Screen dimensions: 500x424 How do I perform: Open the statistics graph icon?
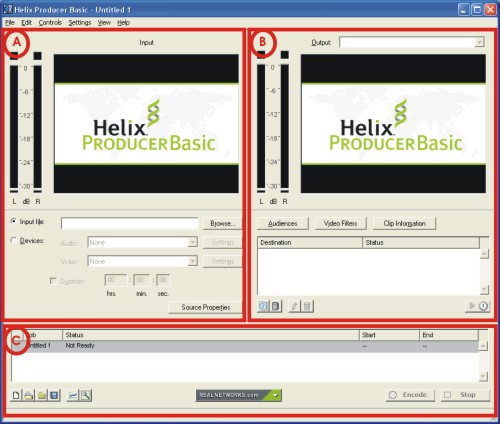coord(73,395)
